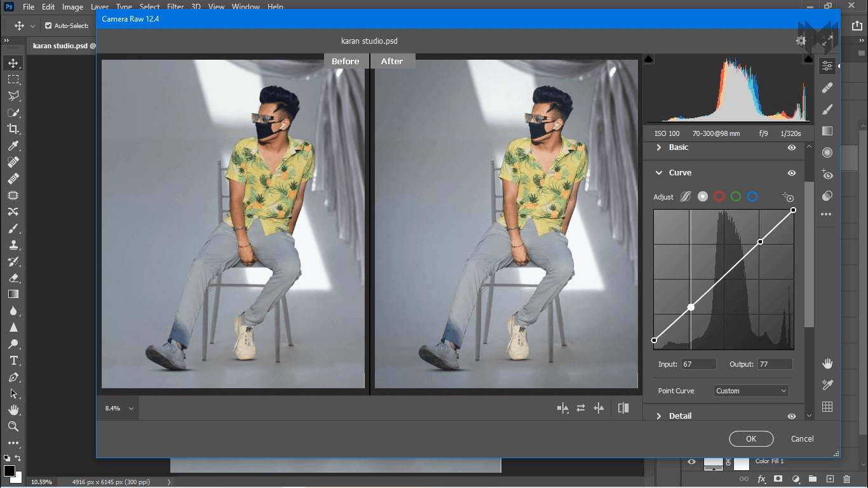The height and width of the screenshot is (488, 868).
Task: Select the Type tool
Action: tap(13, 360)
